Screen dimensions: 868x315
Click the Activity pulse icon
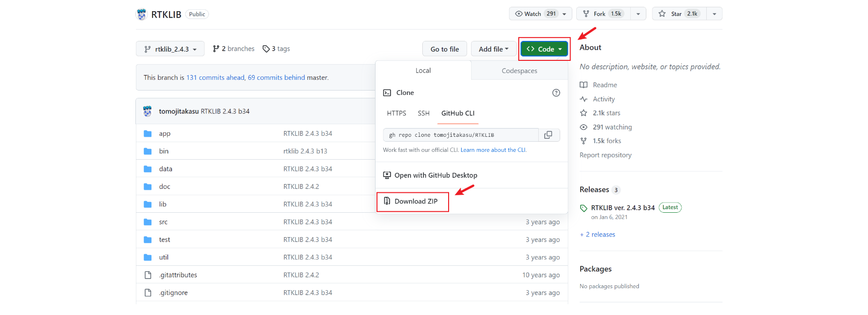click(584, 99)
